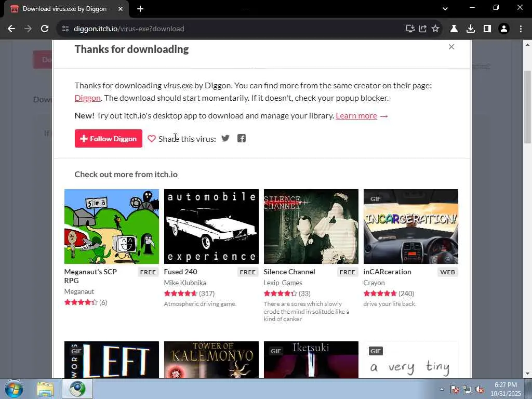
Task: Close the Thanks for downloading dialog
Action: click(x=451, y=47)
